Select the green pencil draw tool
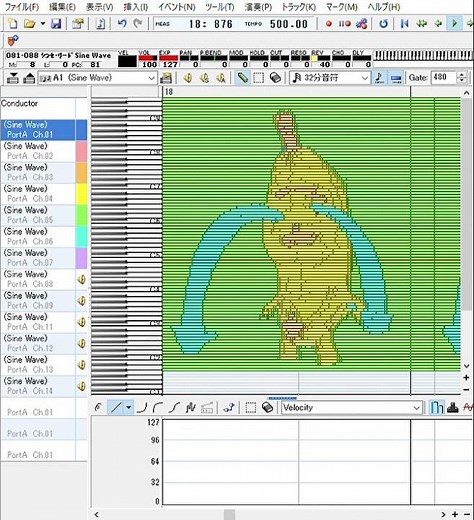Image resolution: width=474 pixels, height=520 pixels. [x=242, y=78]
